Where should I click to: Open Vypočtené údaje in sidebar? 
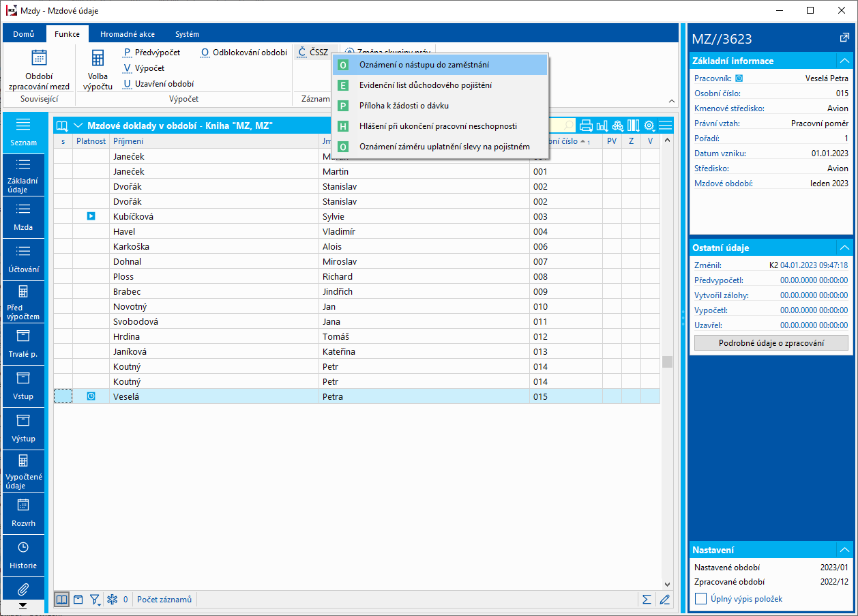click(x=23, y=471)
